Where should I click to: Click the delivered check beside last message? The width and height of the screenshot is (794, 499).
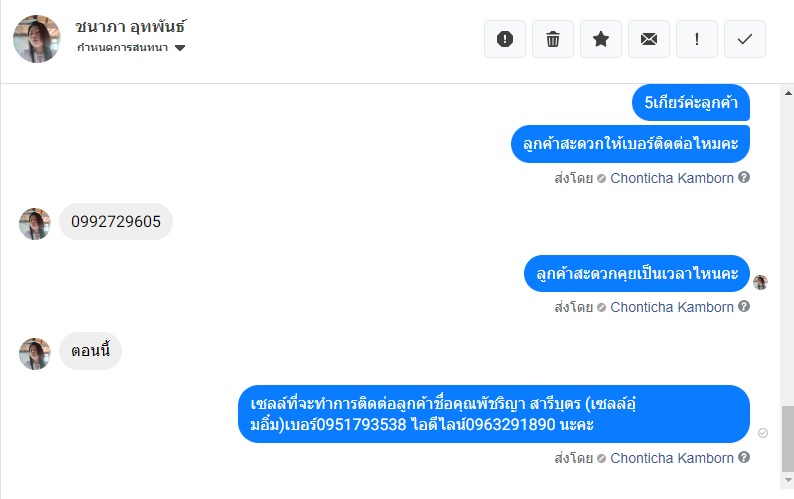click(x=763, y=433)
